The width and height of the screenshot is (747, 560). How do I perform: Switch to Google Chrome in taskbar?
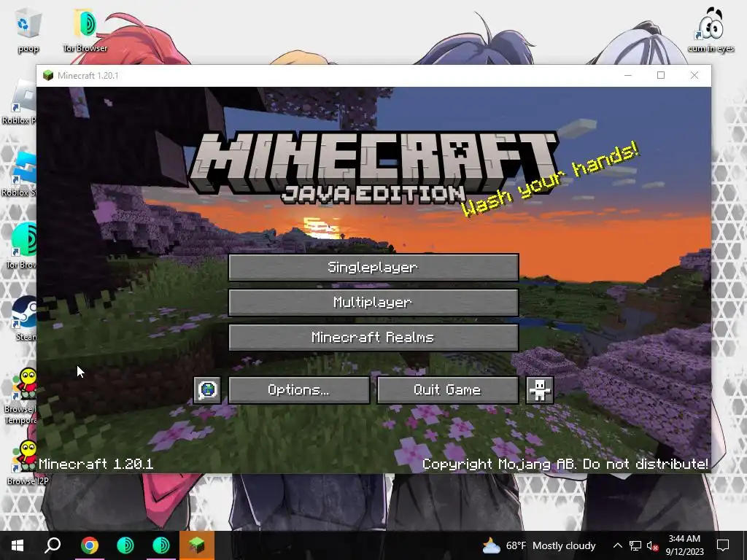pos(89,545)
